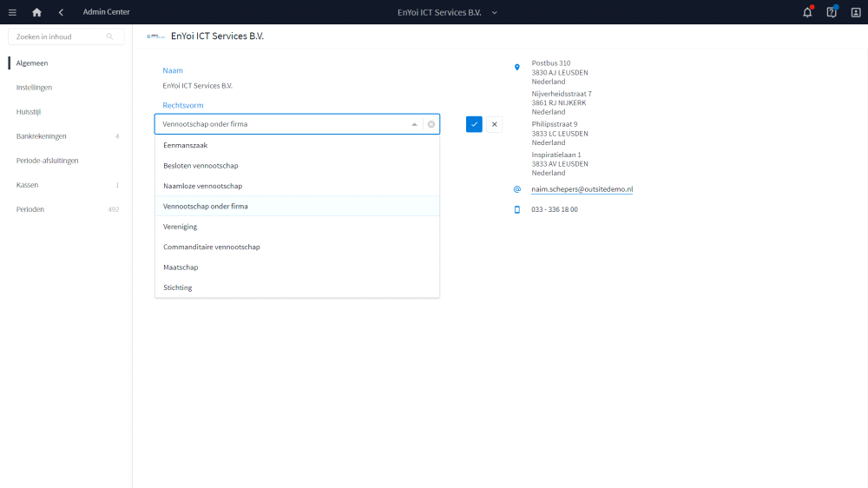This screenshot has height=488, width=868.
Task: Click the Nijverheidsstraat 7 address
Action: (562, 102)
